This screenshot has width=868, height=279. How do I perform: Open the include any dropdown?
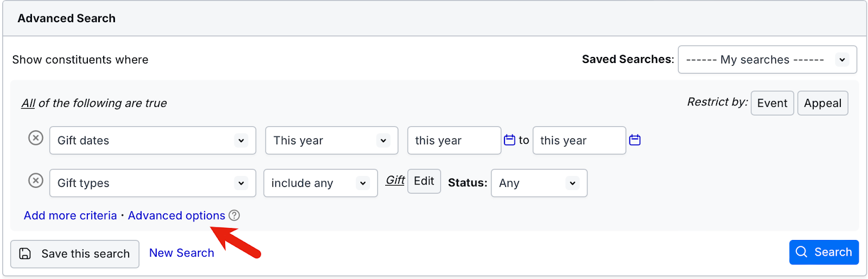click(321, 183)
